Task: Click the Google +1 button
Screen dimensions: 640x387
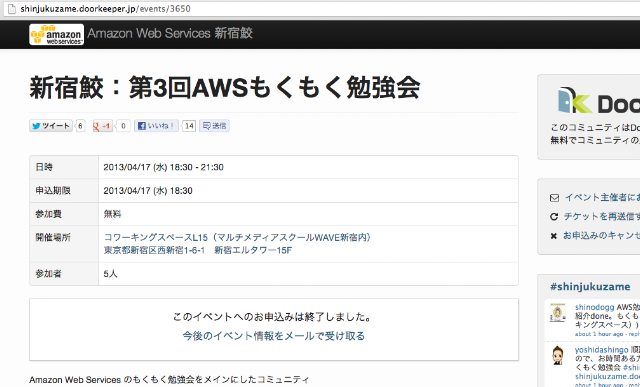Action: click(x=102, y=126)
